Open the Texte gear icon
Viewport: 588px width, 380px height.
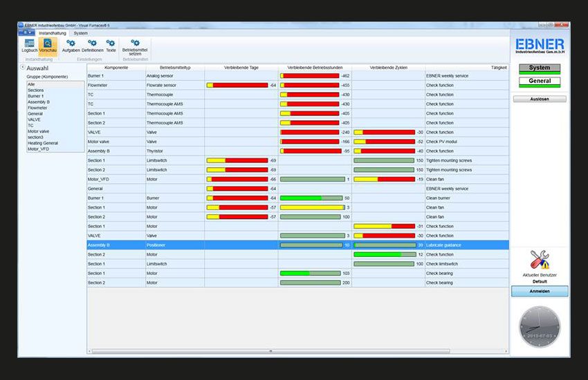pos(111,46)
